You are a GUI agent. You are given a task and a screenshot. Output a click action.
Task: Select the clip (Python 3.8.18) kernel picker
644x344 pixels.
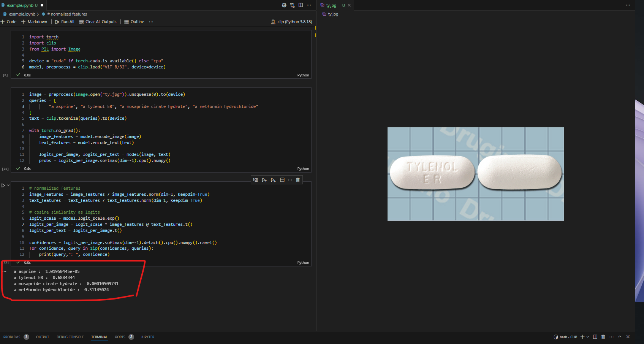click(291, 22)
